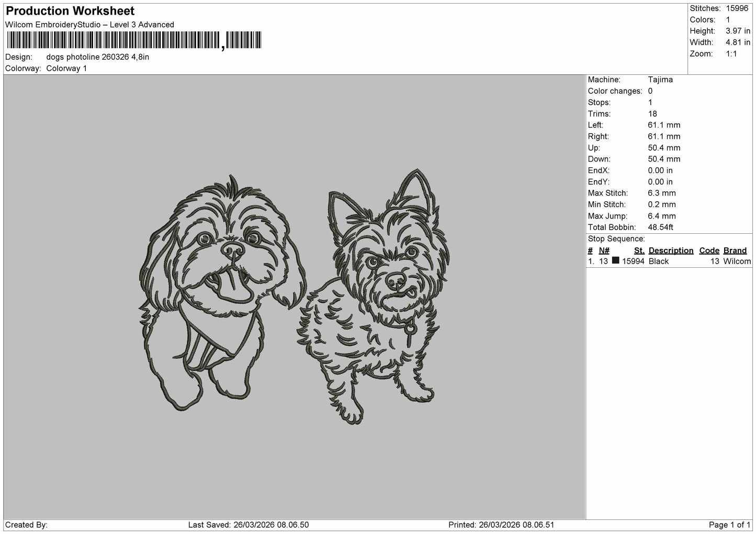Select the Wilcom brand cell
Image resolution: width=756 pixels, height=534 pixels.
pos(737,262)
